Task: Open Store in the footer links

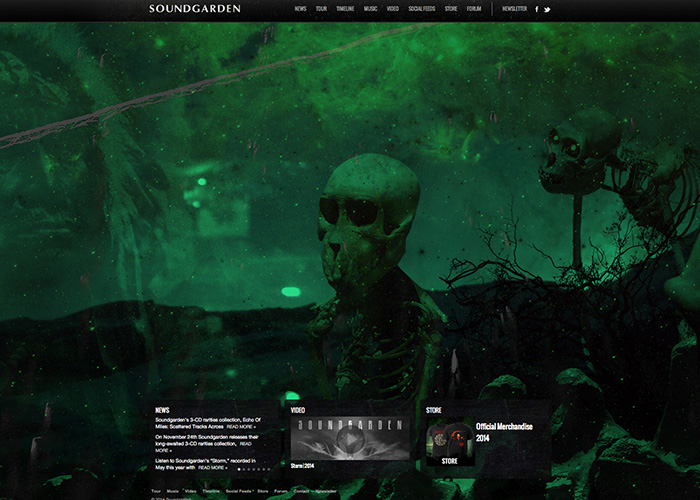Action: pos(263,491)
